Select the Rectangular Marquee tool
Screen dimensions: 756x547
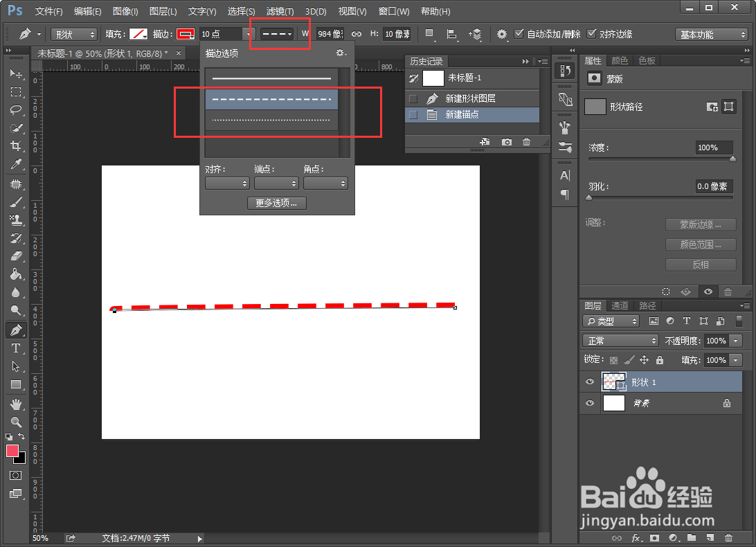click(x=16, y=91)
